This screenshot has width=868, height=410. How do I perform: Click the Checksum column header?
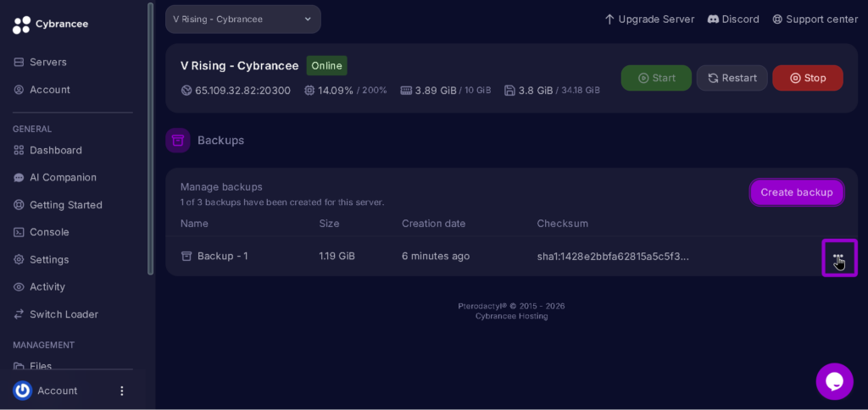click(x=563, y=224)
